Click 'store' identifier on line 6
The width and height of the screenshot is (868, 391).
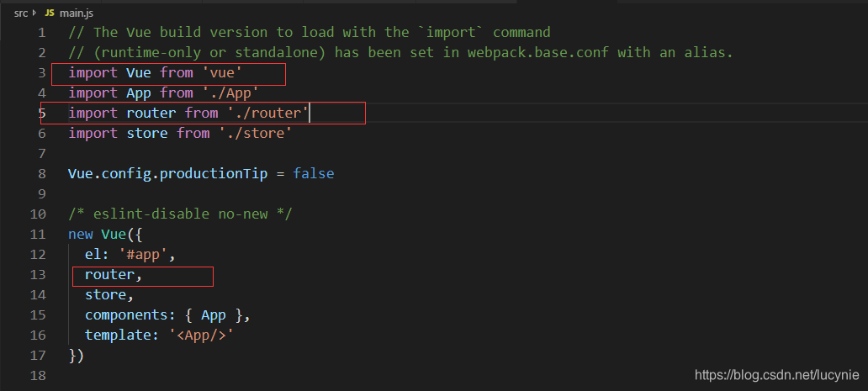147,134
